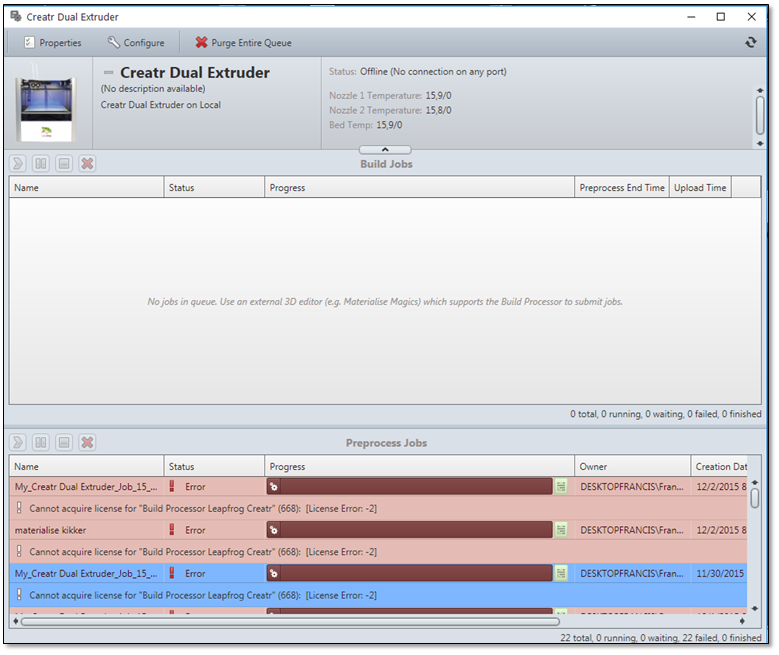Click scroll-down arrow of preprocess jobs list
The height and width of the screenshot is (655, 779).
[755, 608]
